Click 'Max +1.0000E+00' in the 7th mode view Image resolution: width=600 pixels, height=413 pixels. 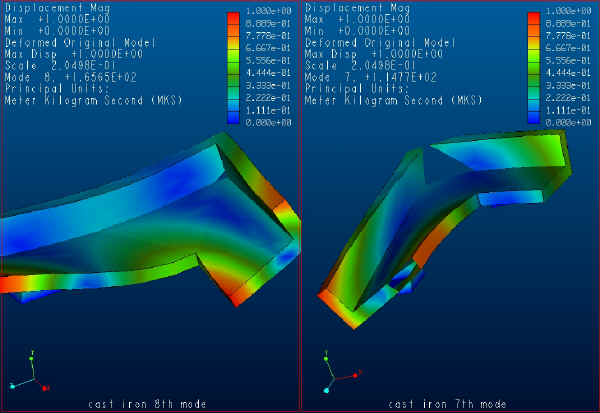pyautogui.click(x=357, y=19)
